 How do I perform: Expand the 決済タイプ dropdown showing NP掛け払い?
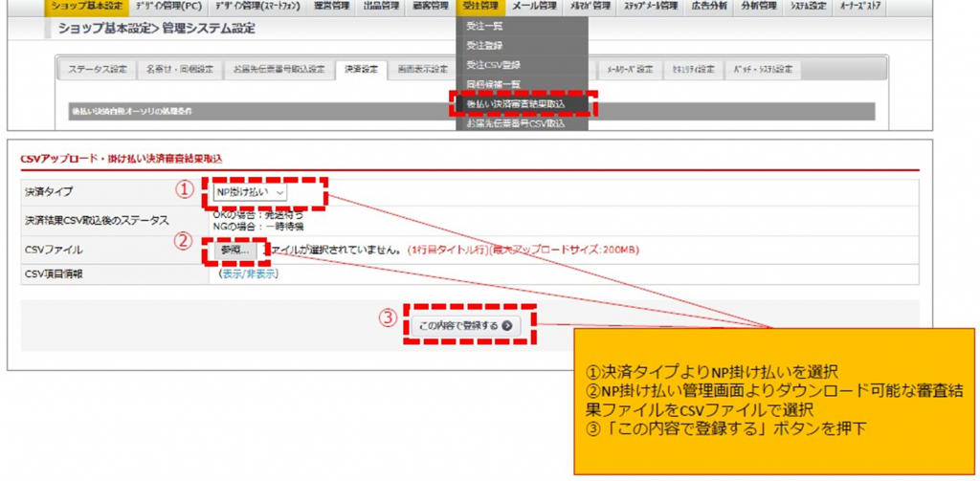(250, 192)
